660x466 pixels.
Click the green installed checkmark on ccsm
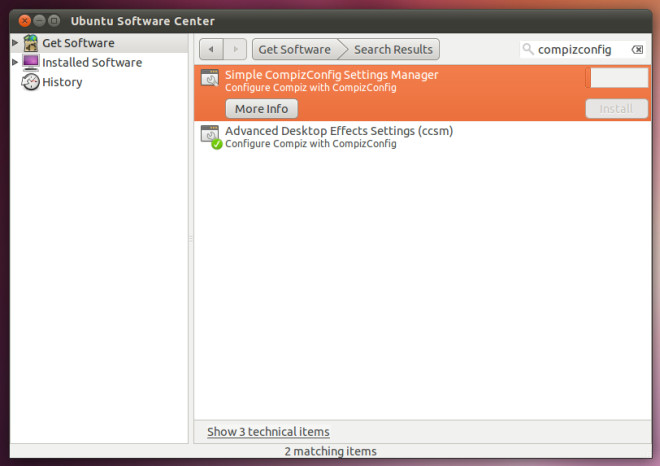[x=217, y=144]
